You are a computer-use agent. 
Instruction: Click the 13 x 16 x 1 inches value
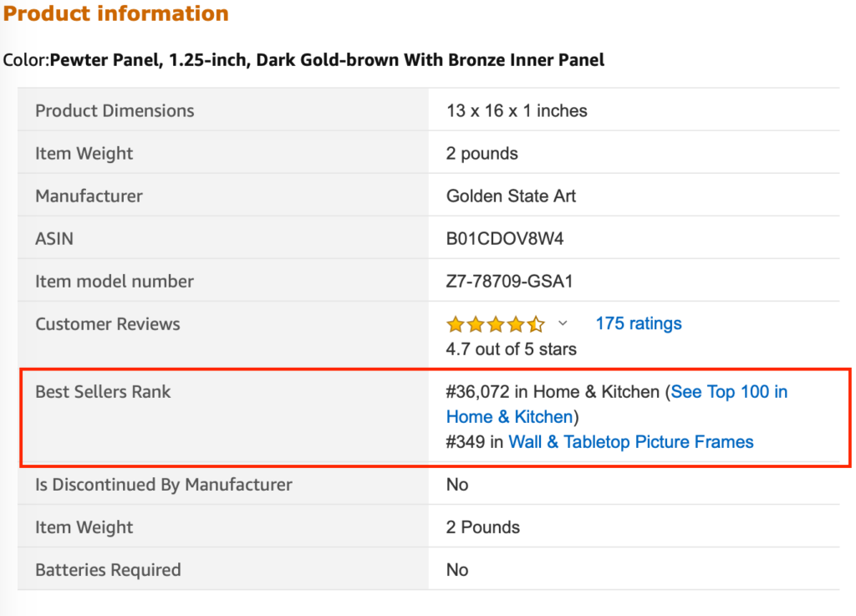tap(517, 111)
